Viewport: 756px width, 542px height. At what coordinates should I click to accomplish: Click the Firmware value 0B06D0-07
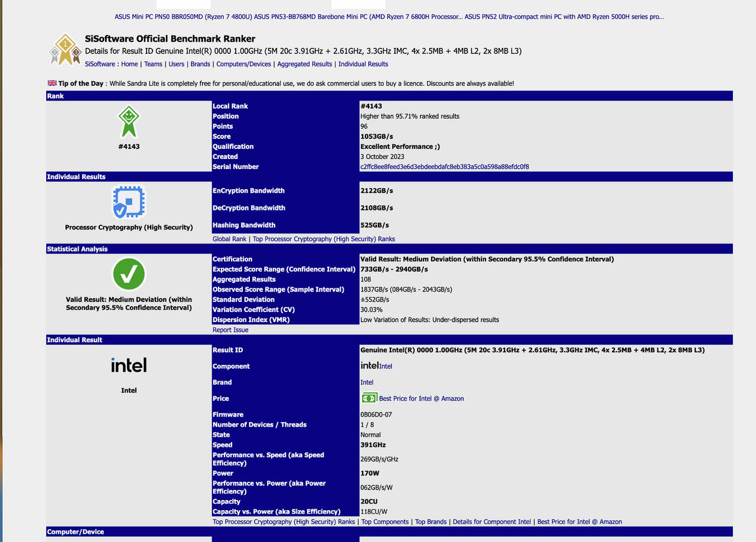[376, 415]
